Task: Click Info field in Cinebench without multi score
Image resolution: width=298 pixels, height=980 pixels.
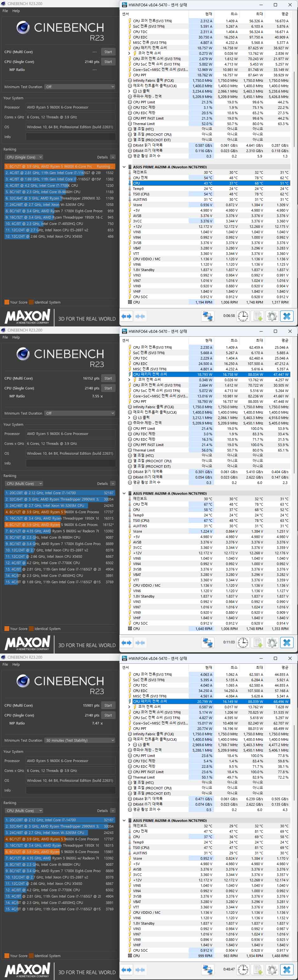Action: pyautogui.click(x=71, y=136)
